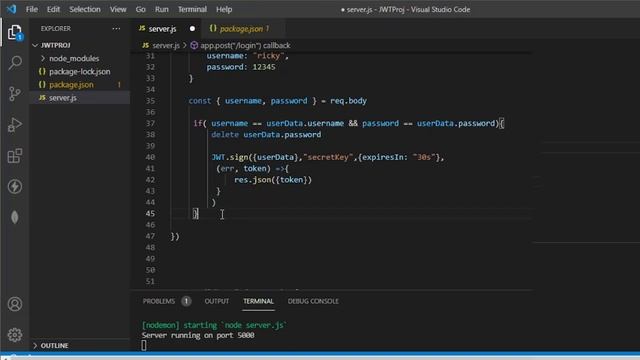640x360 pixels.
Task: Open package-lock.json in the explorer
Action: (80, 71)
